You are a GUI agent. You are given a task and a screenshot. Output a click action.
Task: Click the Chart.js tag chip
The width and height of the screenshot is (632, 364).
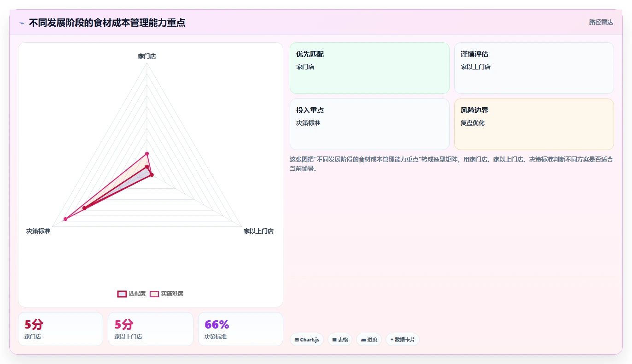pos(307,340)
